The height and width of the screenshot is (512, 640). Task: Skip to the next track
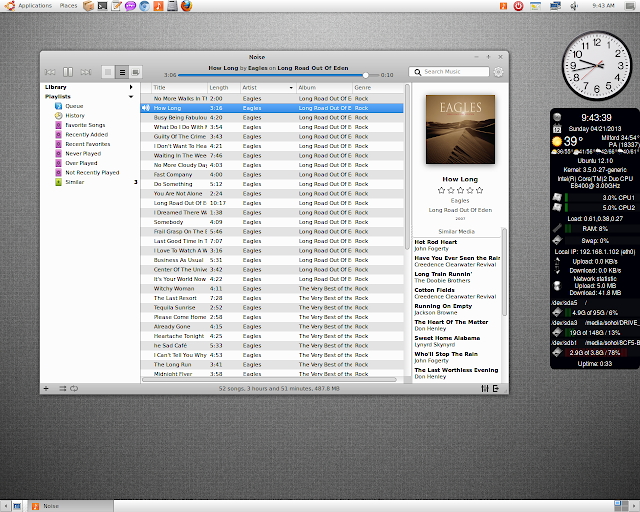86,72
